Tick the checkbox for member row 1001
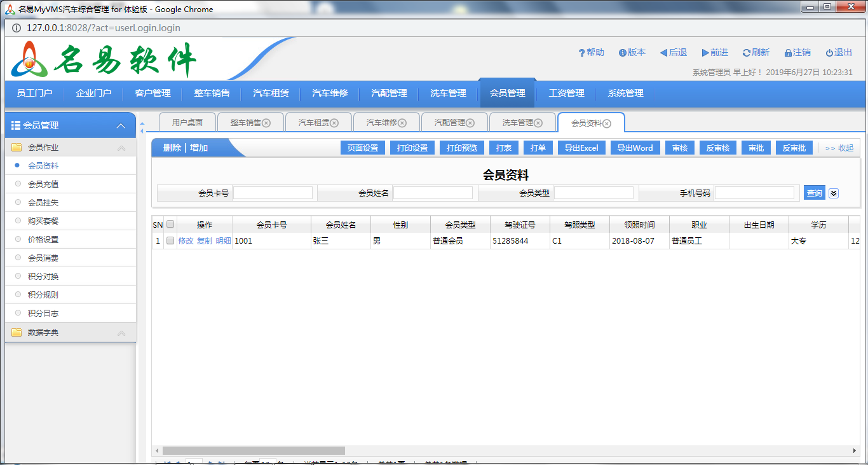Screen dimensions: 868x465 [x=170, y=241]
